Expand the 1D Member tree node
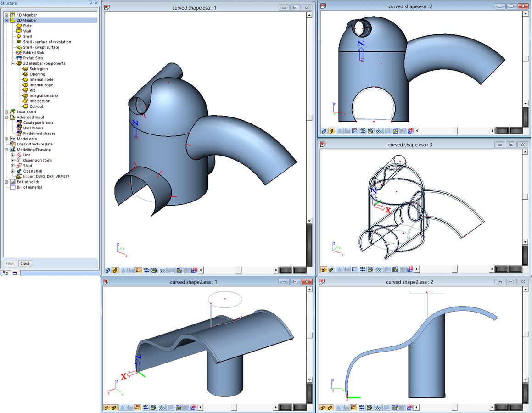Image resolution: width=532 pixels, height=413 pixels. 6,15
